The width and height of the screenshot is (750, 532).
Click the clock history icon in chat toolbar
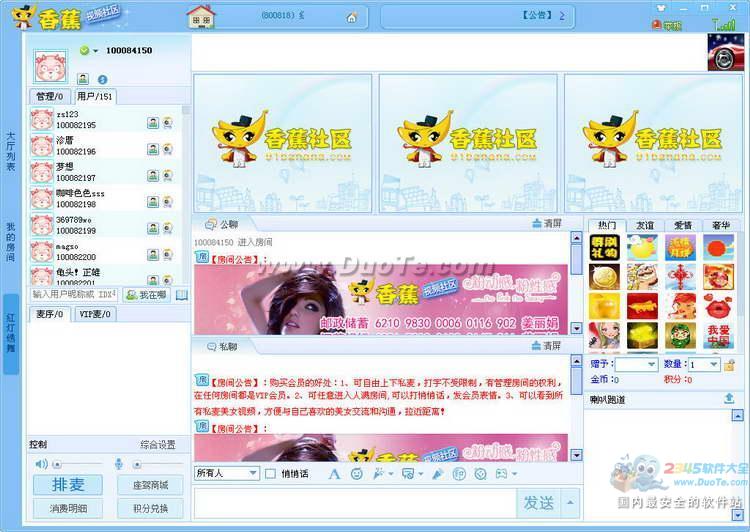[480, 474]
